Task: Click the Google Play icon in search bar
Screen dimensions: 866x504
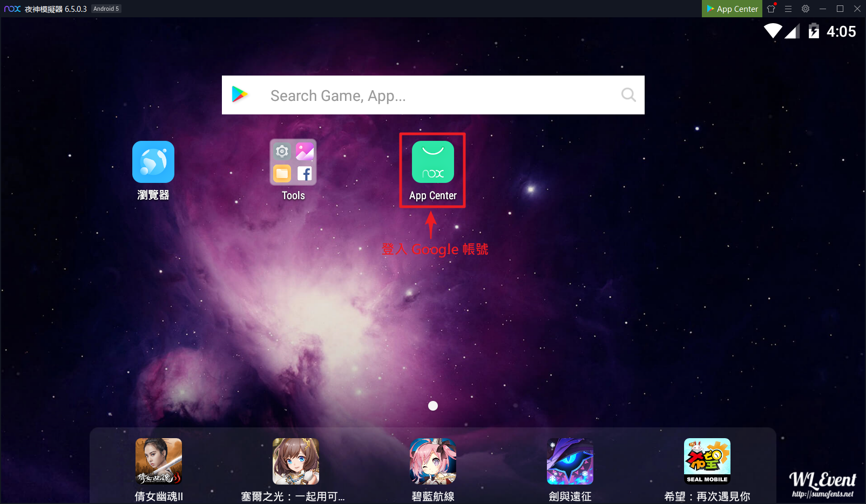Action: click(x=240, y=94)
